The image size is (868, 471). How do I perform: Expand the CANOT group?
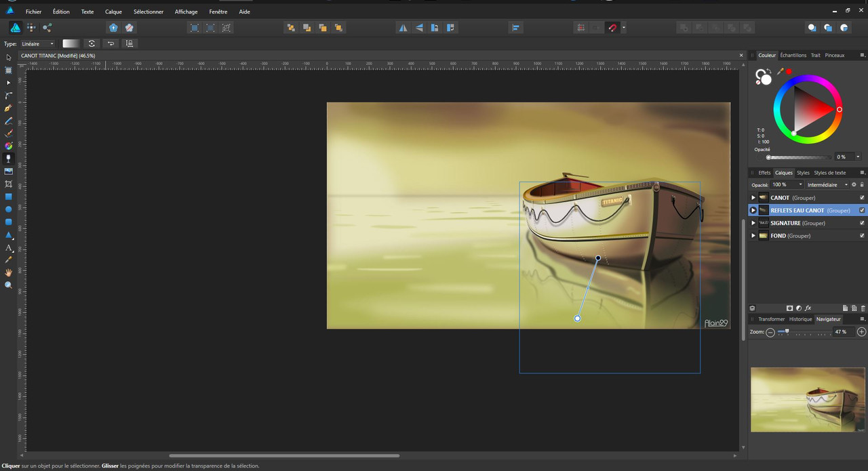753,198
